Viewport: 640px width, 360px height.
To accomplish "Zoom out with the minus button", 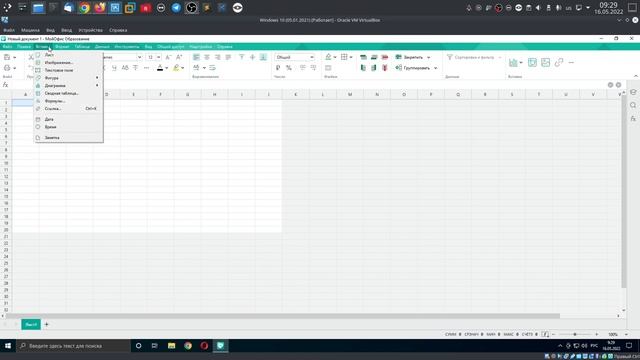I will (x=553, y=334).
